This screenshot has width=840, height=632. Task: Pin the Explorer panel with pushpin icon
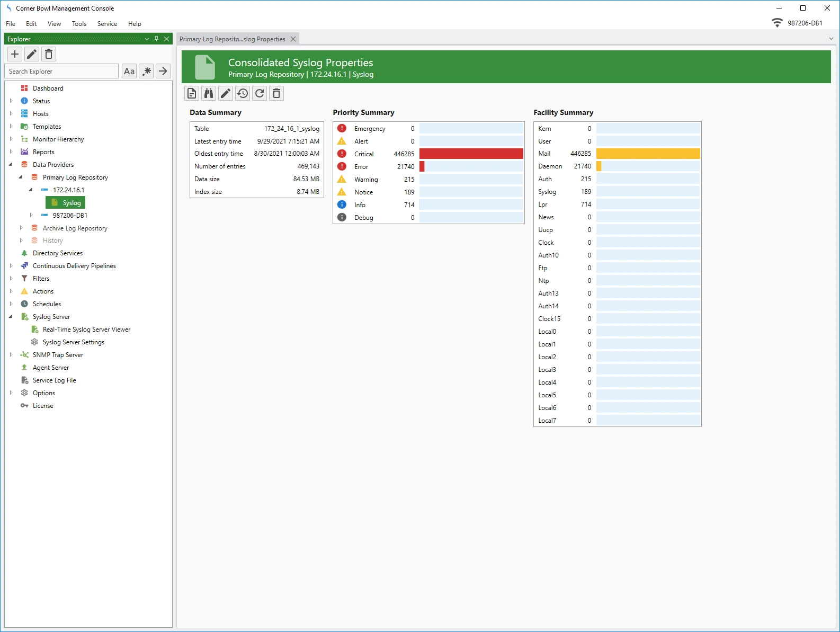coord(156,39)
